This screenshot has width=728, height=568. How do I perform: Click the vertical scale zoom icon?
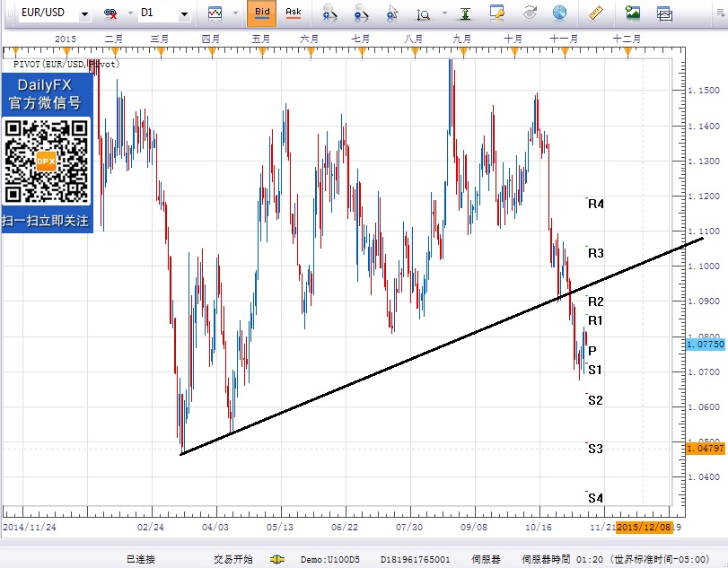tap(423, 14)
